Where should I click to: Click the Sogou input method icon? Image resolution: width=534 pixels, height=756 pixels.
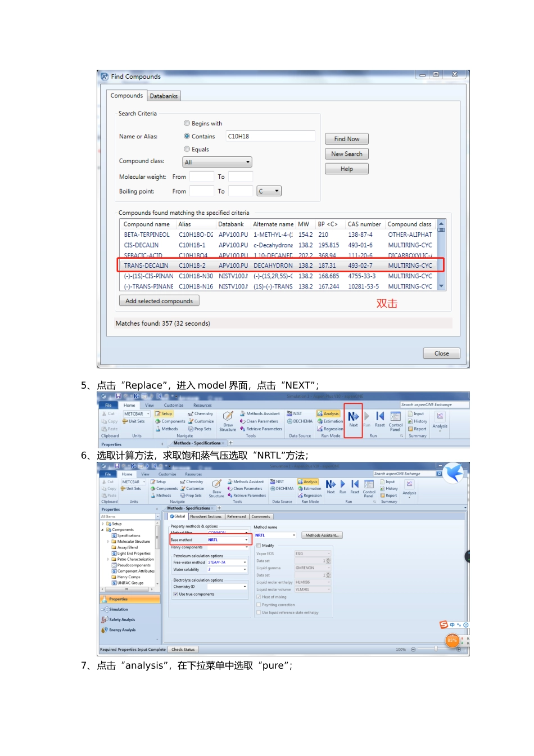click(x=444, y=625)
